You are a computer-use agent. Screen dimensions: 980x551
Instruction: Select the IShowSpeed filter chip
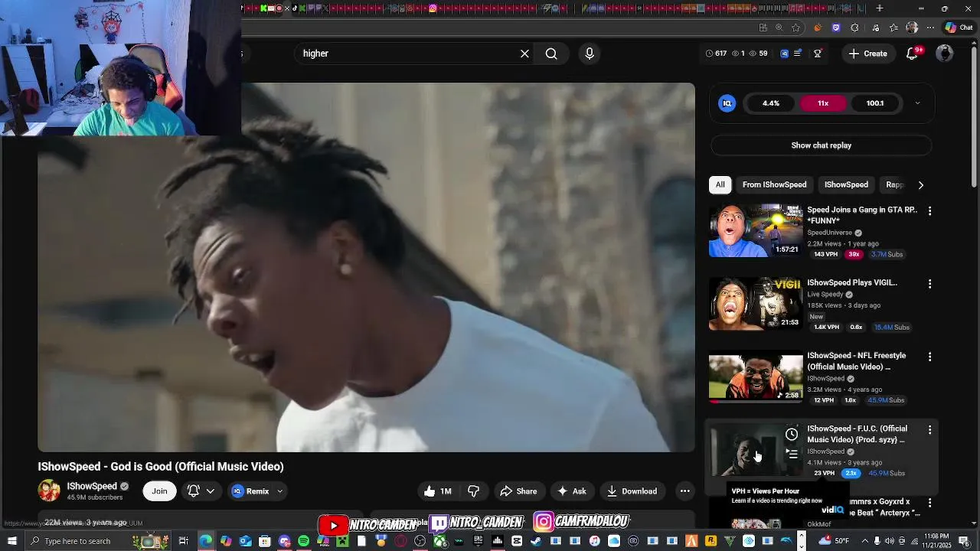846,184
